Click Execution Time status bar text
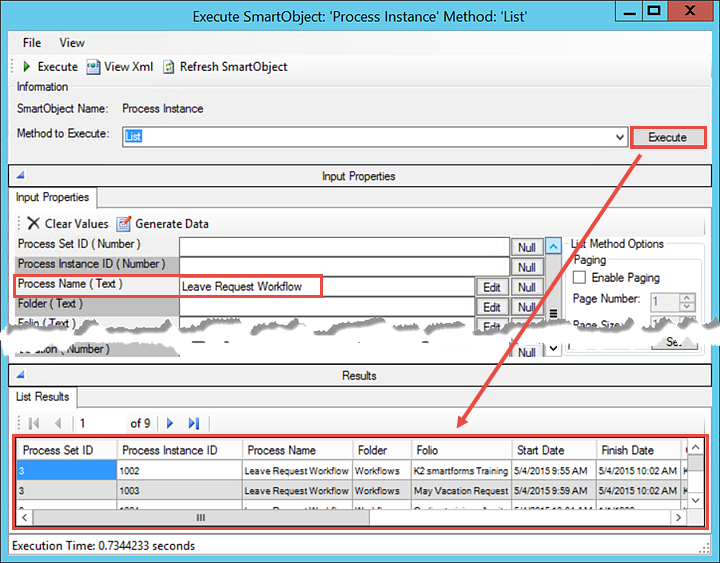 (x=104, y=546)
